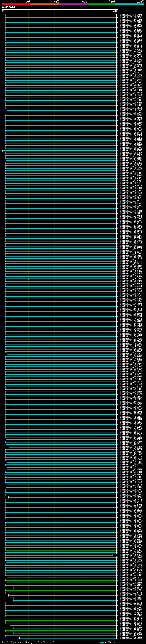
Task: Click the white query sequence bar
Action: click(60, 9)
